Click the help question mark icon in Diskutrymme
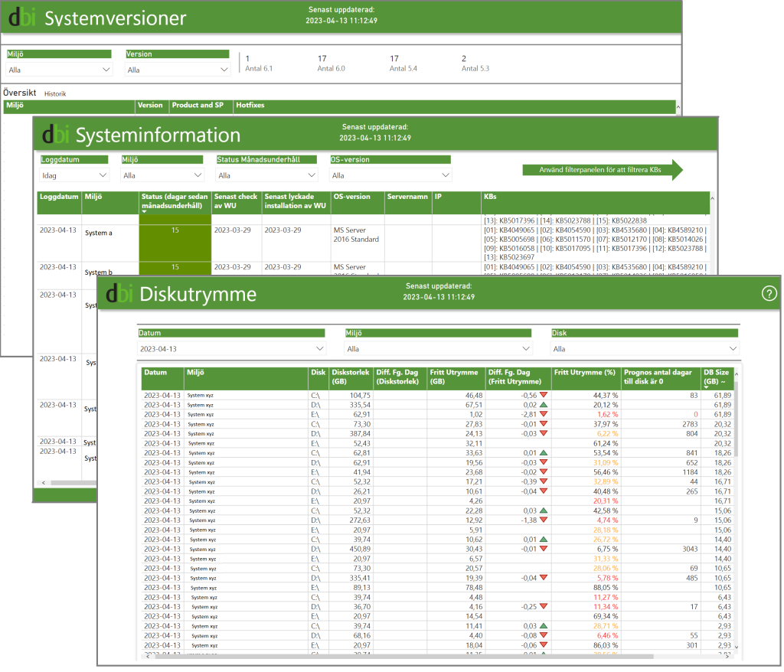The width and height of the screenshot is (784, 672). tap(769, 294)
